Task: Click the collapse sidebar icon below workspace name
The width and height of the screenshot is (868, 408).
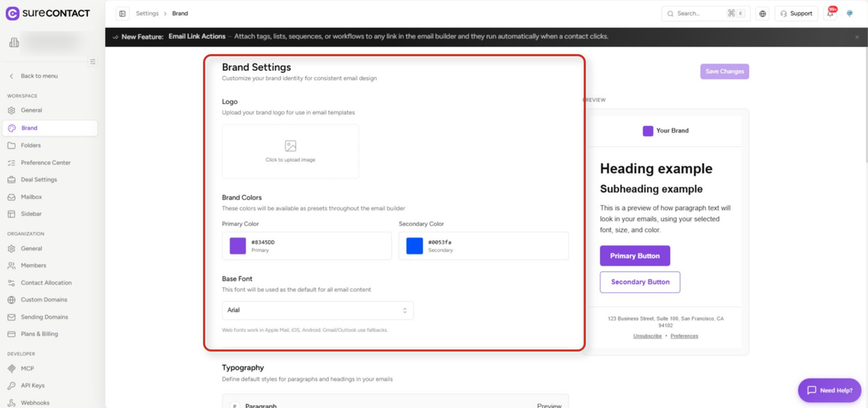Action: [x=93, y=61]
